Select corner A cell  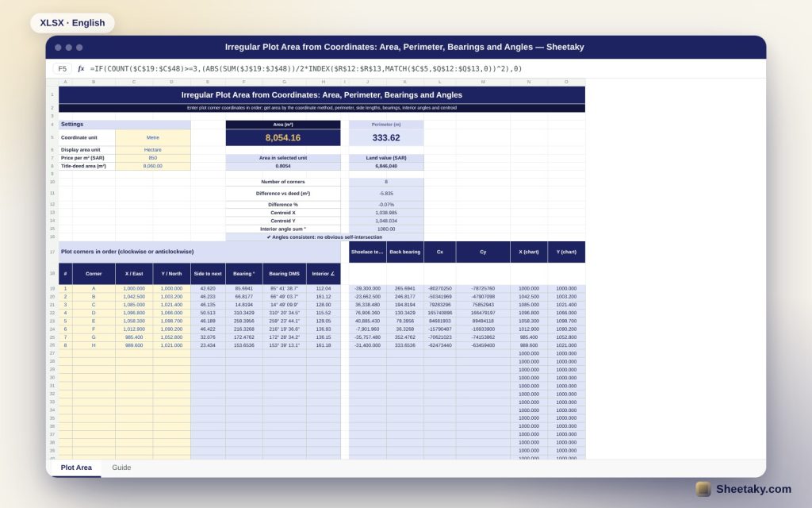(x=94, y=289)
